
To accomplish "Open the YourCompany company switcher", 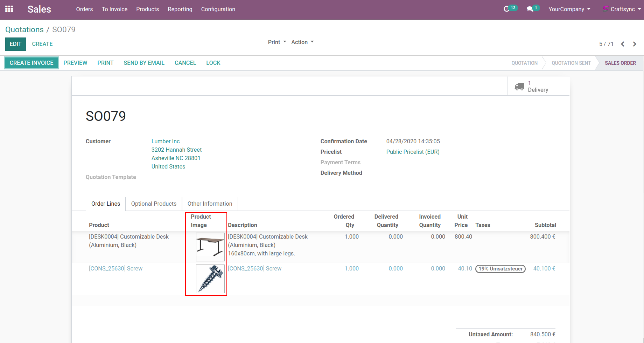I will [x=569, y=9].
